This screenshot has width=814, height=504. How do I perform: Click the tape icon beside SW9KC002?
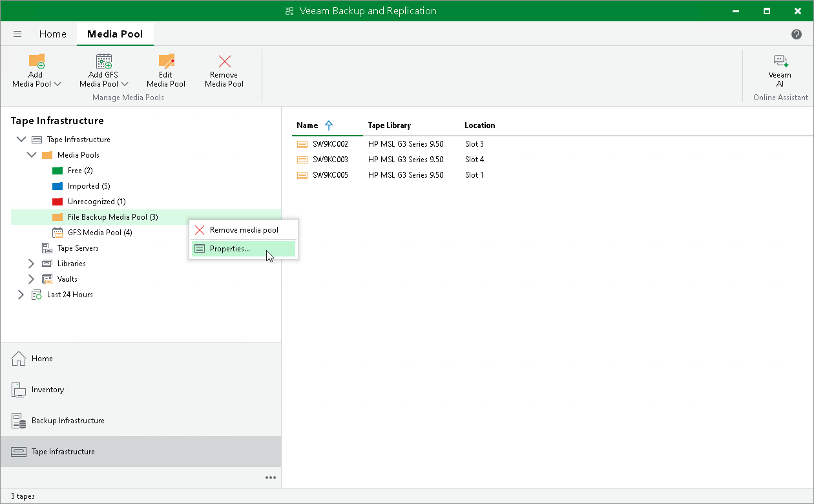302,144
